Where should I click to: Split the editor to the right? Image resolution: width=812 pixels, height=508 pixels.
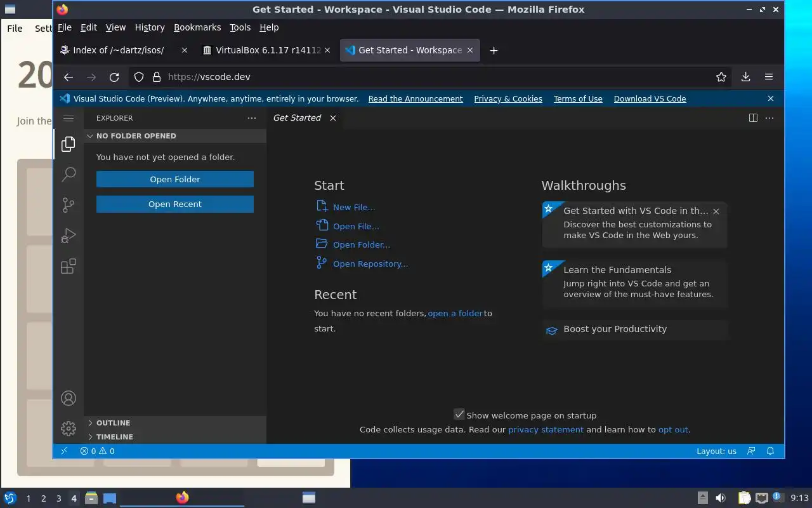[x=753, y=118]
